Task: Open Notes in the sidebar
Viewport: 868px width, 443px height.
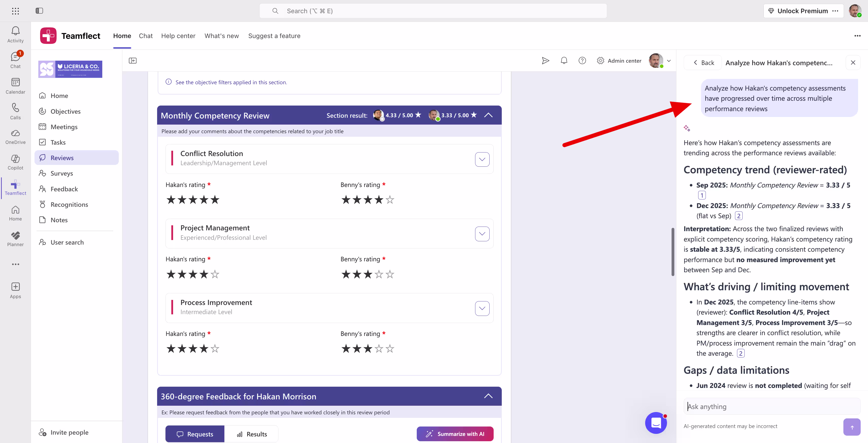Action: click(76, 220)
